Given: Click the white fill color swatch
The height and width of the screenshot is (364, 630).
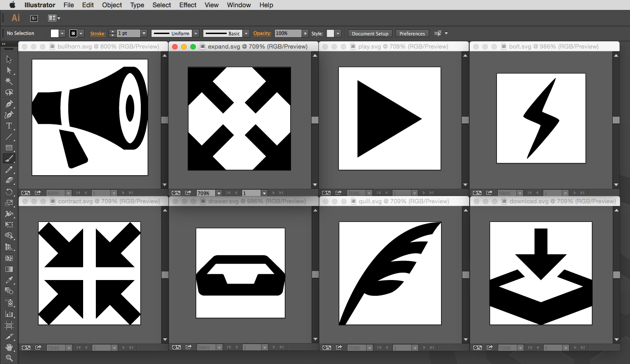Looking at the screenshot, I should point(55,34).
